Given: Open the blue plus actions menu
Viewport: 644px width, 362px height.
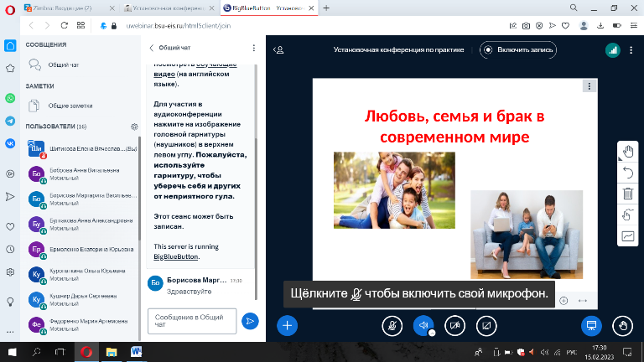Looking at the screenshot, I should (287, 325).
